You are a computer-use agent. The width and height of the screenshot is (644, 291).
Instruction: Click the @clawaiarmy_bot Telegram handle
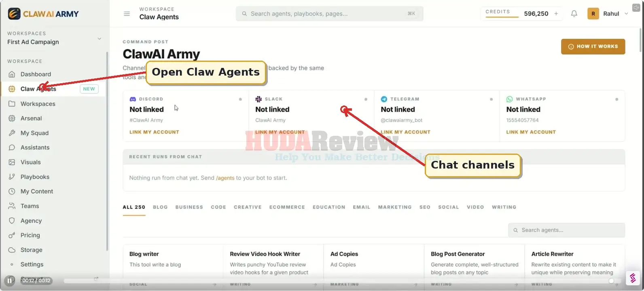click(x=402, y=120)
